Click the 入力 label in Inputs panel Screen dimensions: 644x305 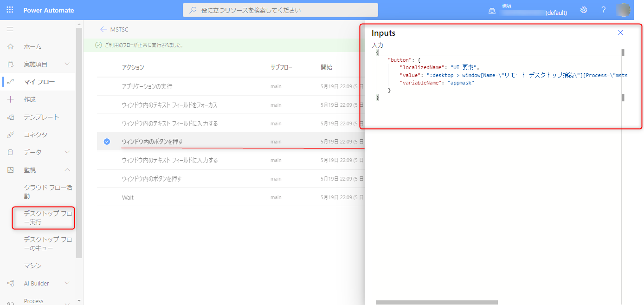click(377, 45)
